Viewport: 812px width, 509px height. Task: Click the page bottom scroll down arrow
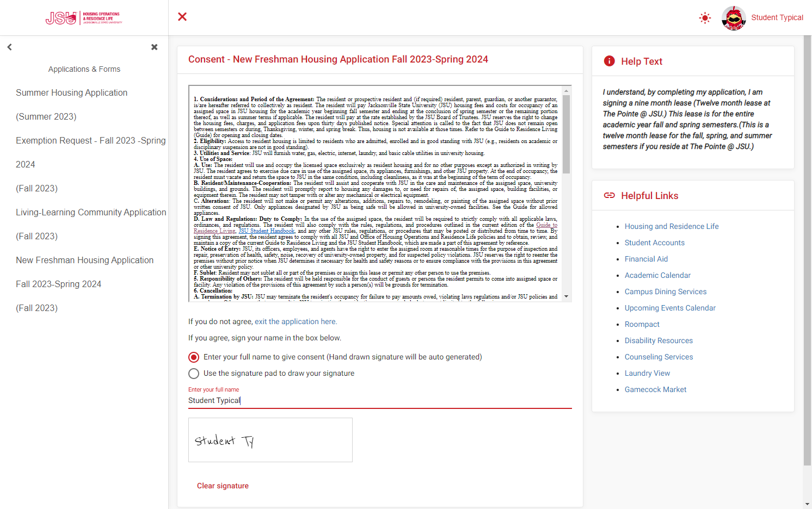pos(807,504)
